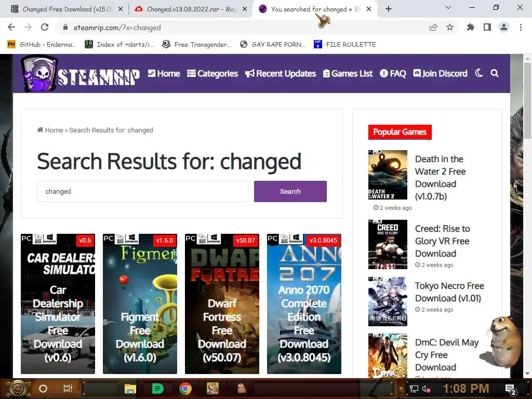
Task: Open tab search chevron
Action: pyautogui.click(x=448, y=7)
